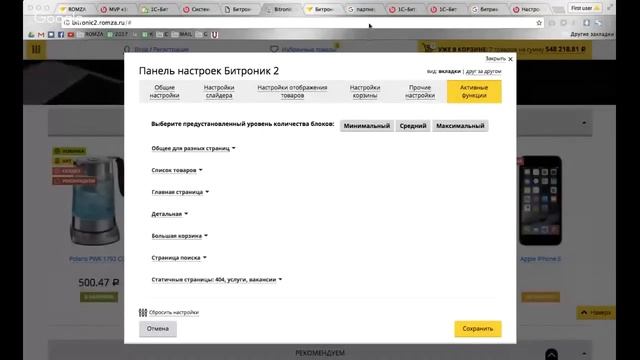The height and width of the screenshot is (360, 640).
Task: Open the red U bookmark icon
Action: [214, 35]
